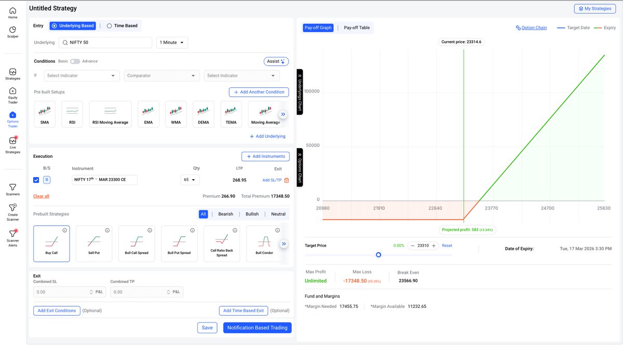The width and height of the screenshot is (623, 364).
Task: Switch to Pay-off Graph tab
Action: click(x=318, y=28)
